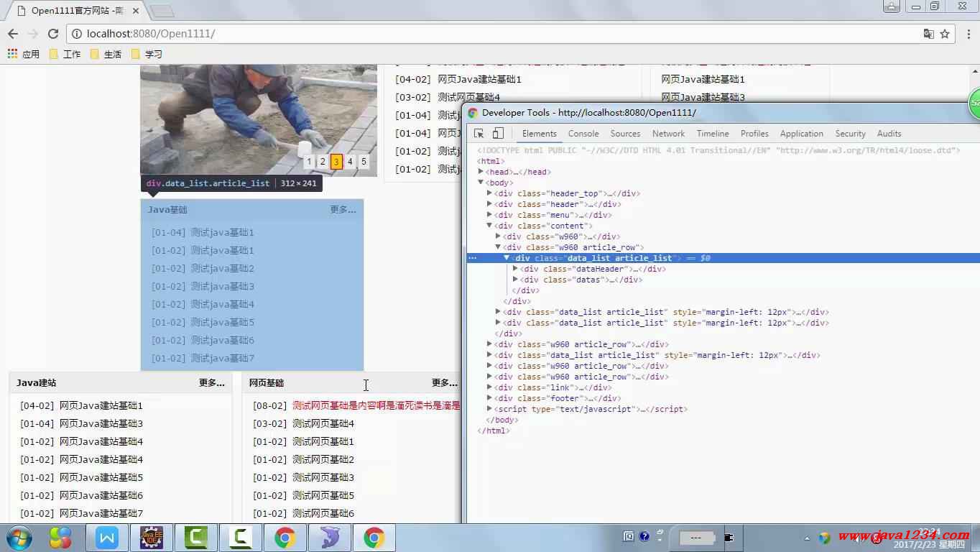This screenshot has width=980, height=552.
Task: Open the 学习 bookmark folder
Action: tap(147, 54)
